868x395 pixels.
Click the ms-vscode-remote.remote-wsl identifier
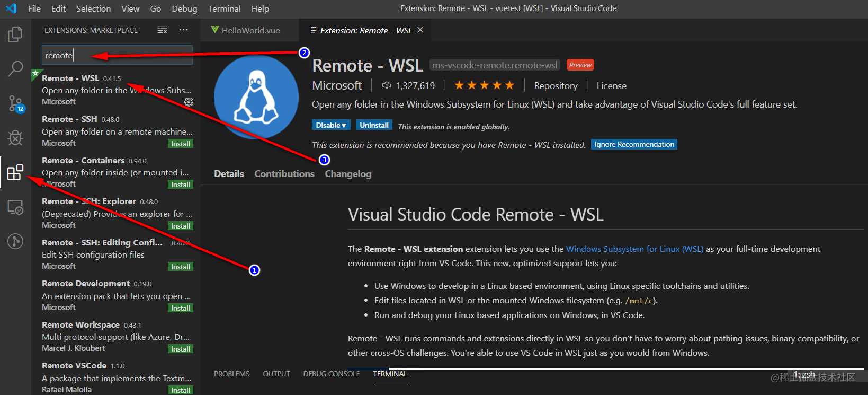(495, 65)
